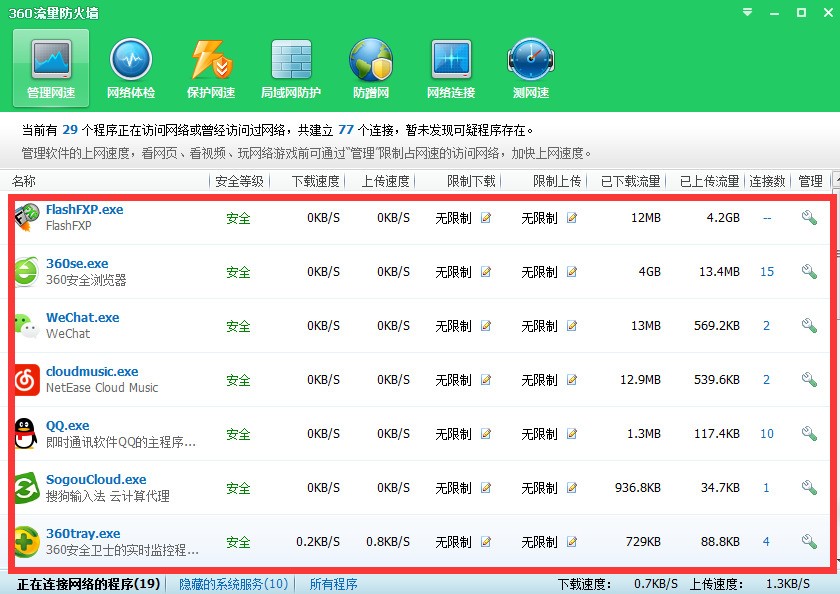Edit upload limit for QQ.exe

pyautogui.click(x=572, y=434)
